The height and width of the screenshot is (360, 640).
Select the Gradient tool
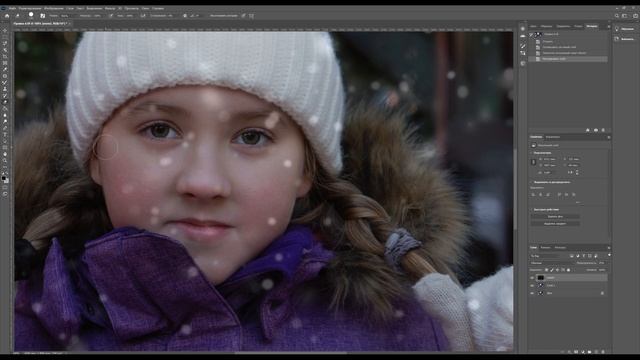(x=5, y=109)
